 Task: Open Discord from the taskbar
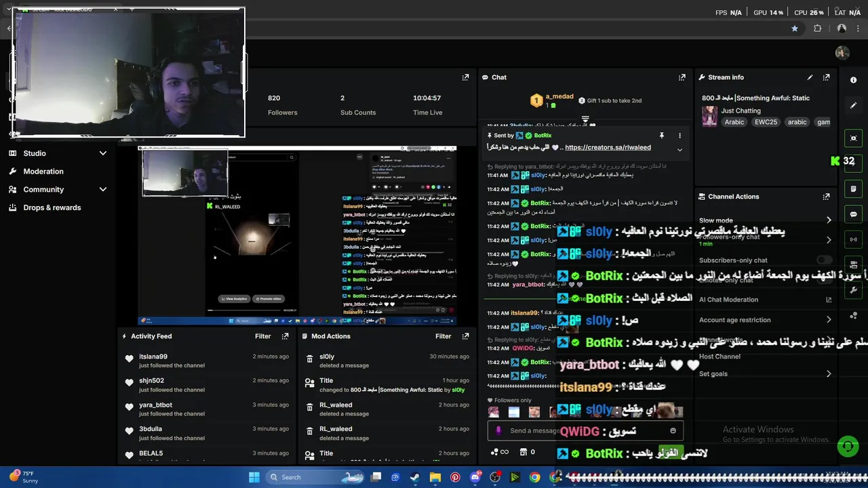475,477
